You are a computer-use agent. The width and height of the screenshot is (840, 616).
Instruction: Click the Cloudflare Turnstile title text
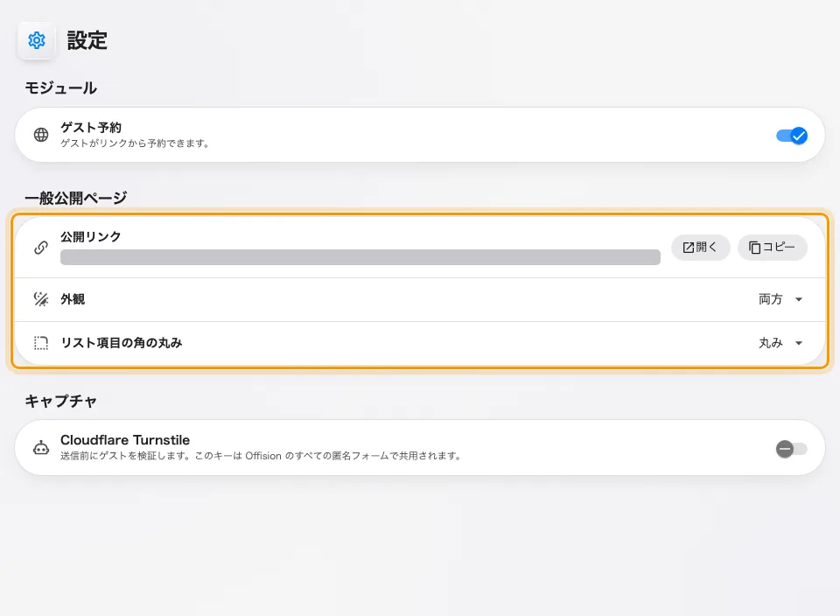pos(125,440)
